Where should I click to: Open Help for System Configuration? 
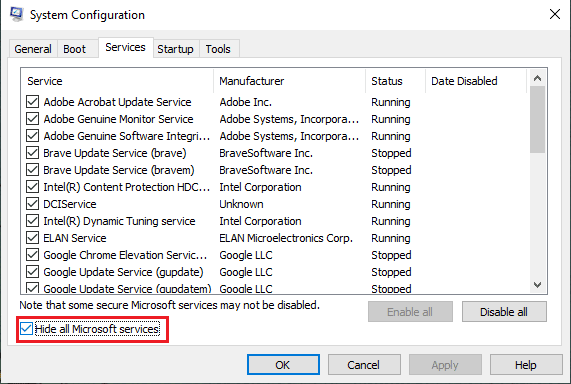(x=526, y=365)
